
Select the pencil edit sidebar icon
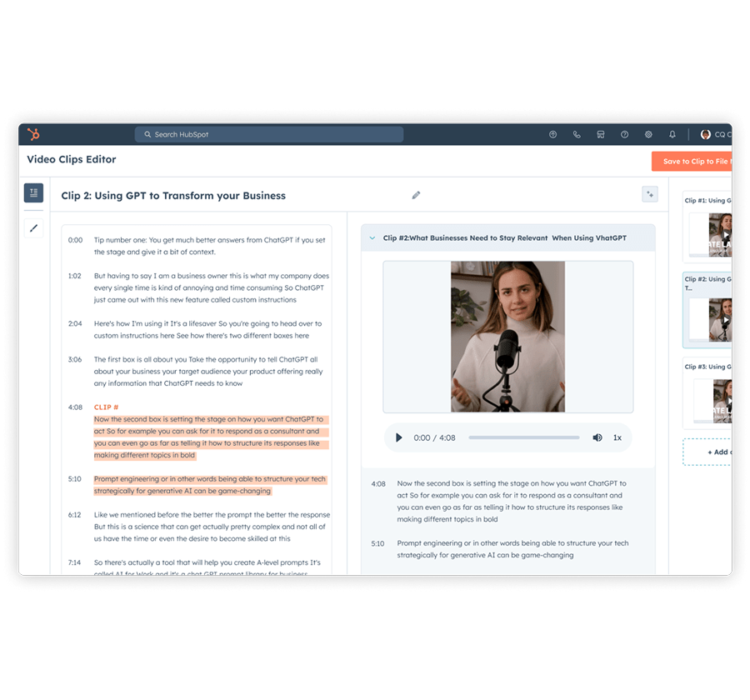(x=33, y=228)
